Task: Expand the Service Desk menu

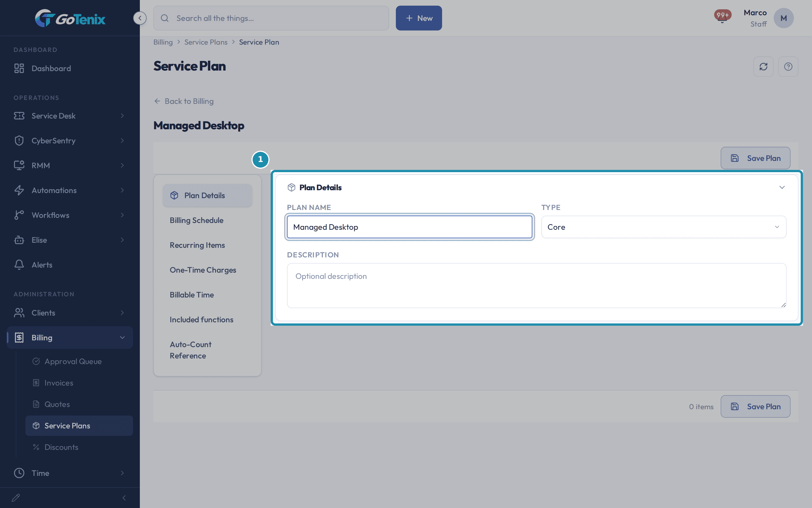Action: 70,116
